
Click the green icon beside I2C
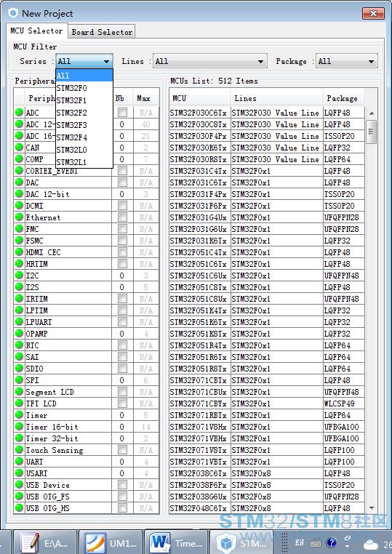coord(19,276)
